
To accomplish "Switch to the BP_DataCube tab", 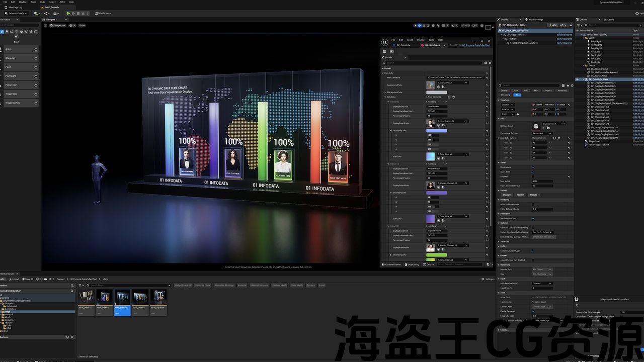I will point(404,45).
